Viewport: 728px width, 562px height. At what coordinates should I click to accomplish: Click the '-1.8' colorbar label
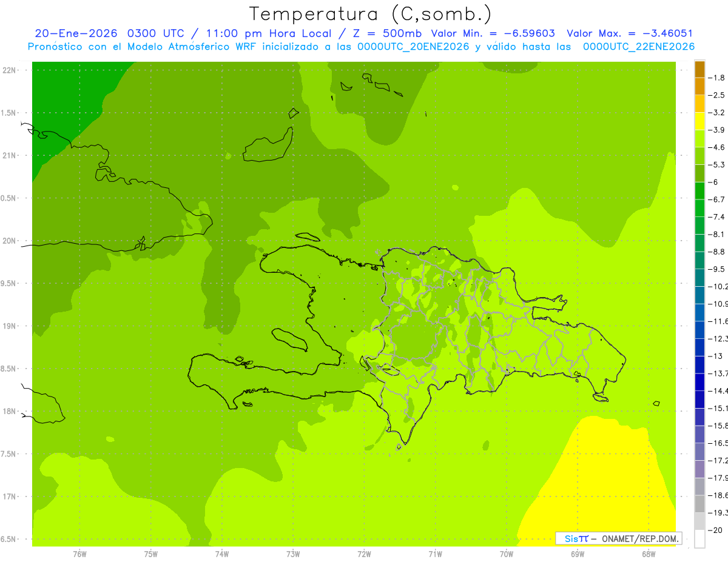[x=717, y=78]
